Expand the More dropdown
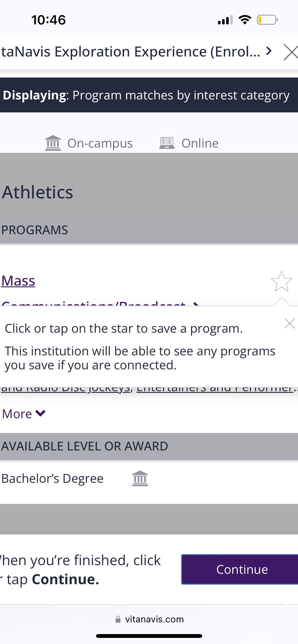 (x=24, y=414)
